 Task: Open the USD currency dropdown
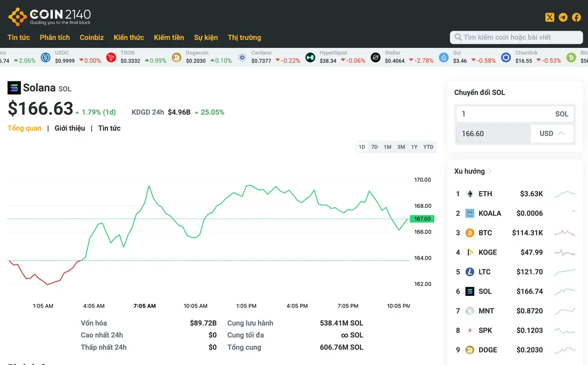click(x=552, y=133)
